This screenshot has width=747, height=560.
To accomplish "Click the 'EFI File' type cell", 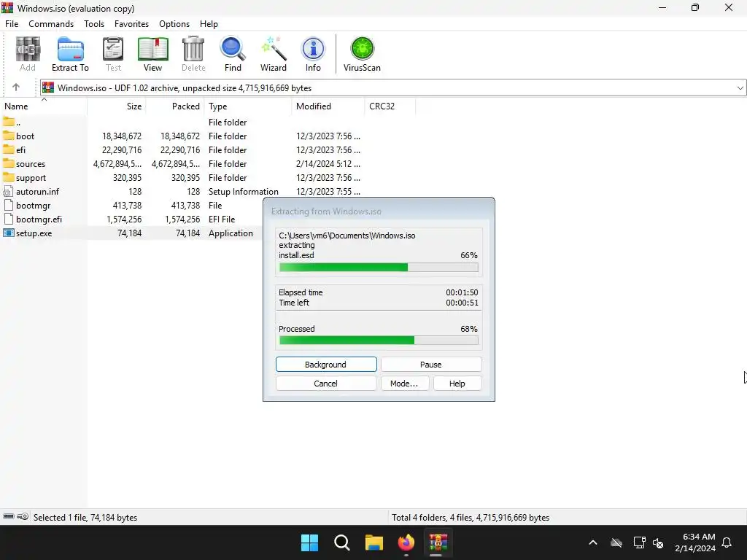I will 222,219.
